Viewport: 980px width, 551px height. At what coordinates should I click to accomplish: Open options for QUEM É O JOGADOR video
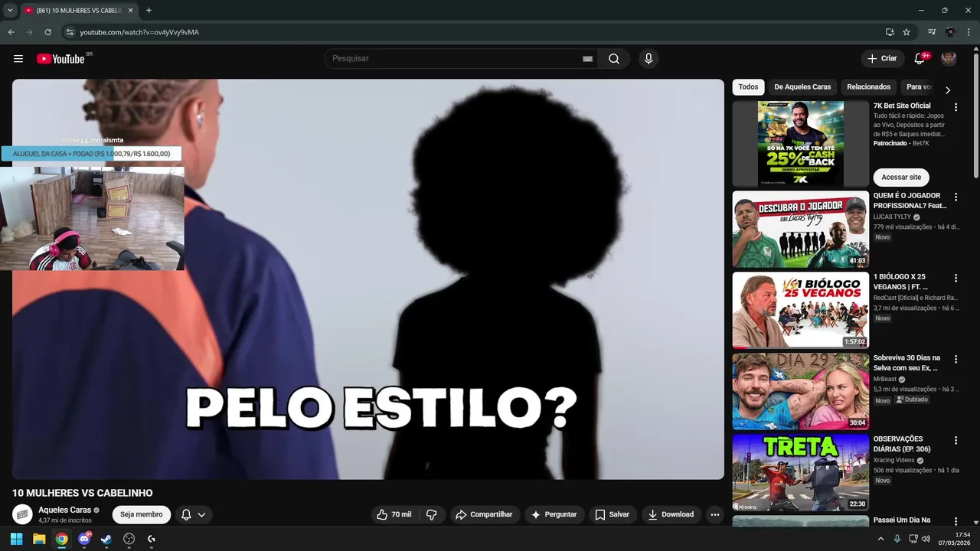coord(955,197)
